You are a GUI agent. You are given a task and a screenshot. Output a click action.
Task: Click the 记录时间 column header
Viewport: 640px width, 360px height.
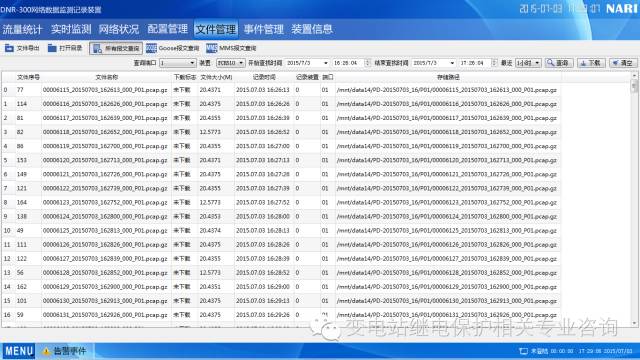coord(264,77)
